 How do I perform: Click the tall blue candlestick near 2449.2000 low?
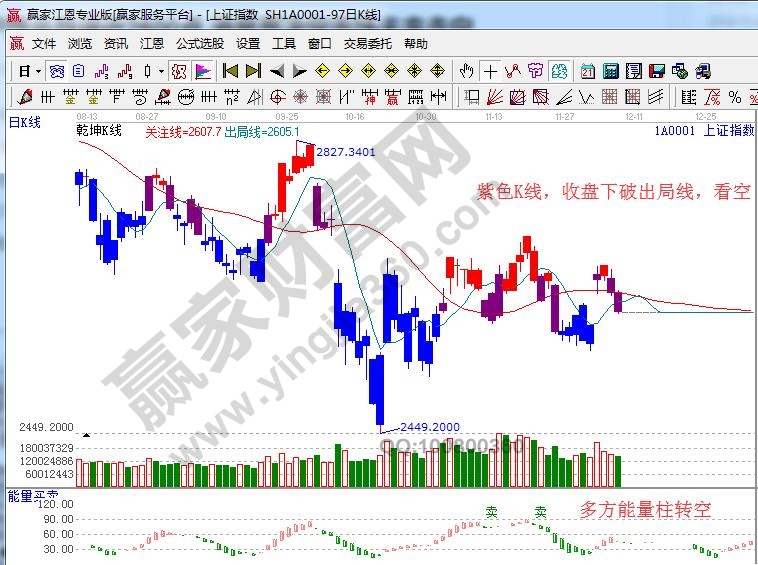377,390
